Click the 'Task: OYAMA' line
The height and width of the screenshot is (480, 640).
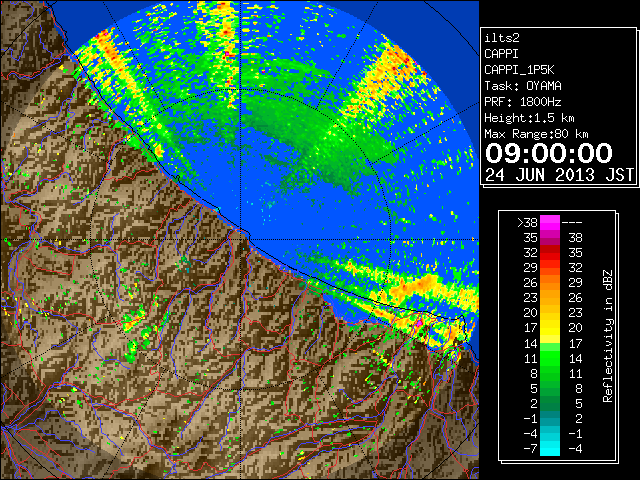[x=523, y=86]
